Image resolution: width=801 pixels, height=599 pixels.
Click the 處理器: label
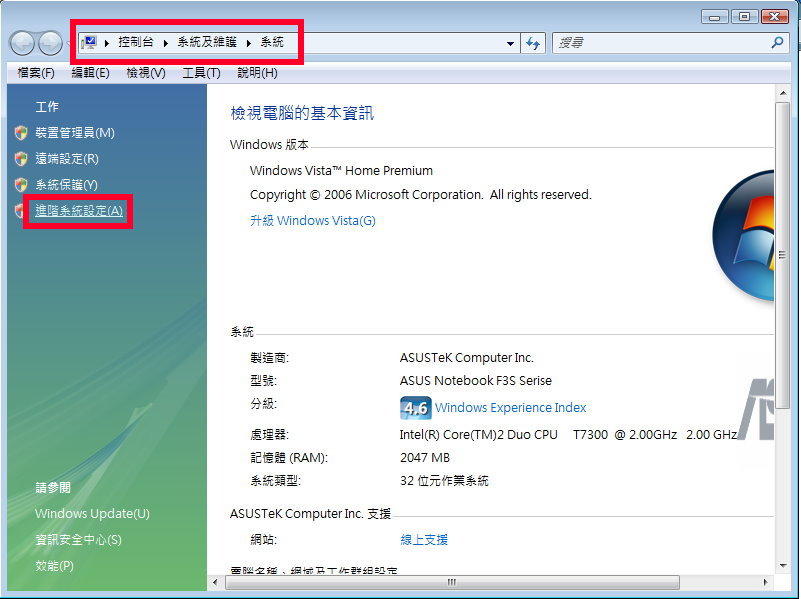pos(269,435)
